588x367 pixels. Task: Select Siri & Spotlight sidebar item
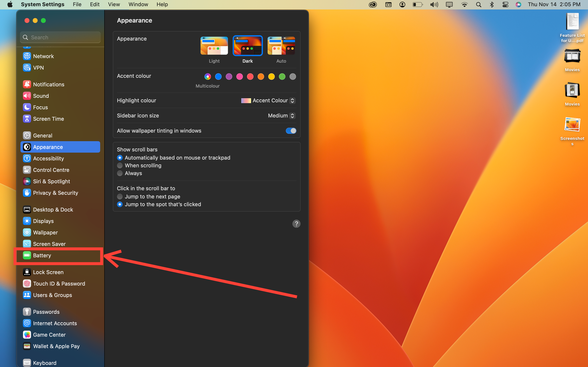tap(51, 181)
